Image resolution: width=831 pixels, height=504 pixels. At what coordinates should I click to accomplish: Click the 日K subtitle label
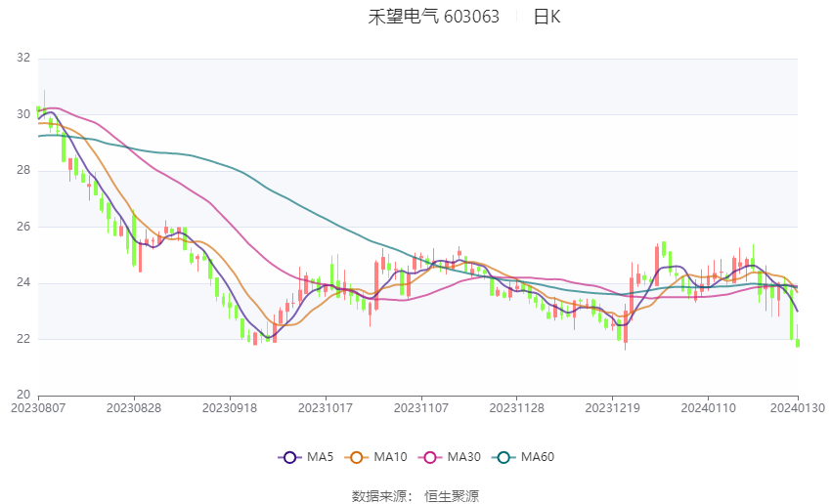click(x=547, y=17)
